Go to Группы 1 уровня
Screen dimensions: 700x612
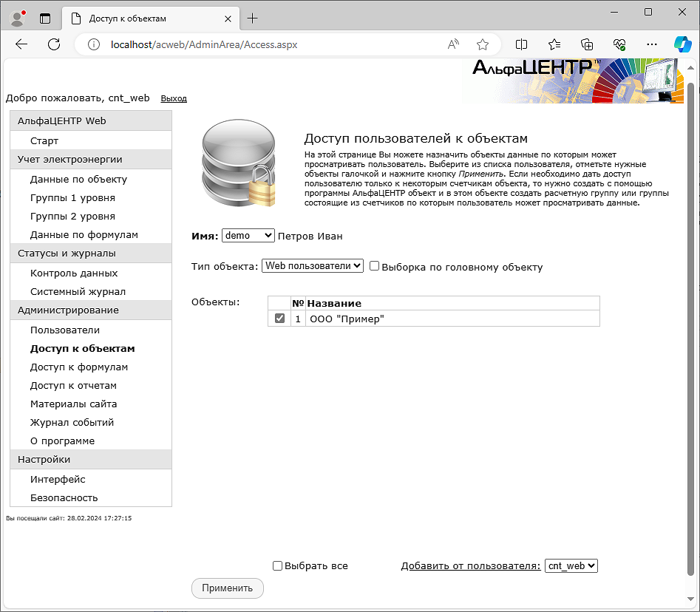(x=72, y=198)
